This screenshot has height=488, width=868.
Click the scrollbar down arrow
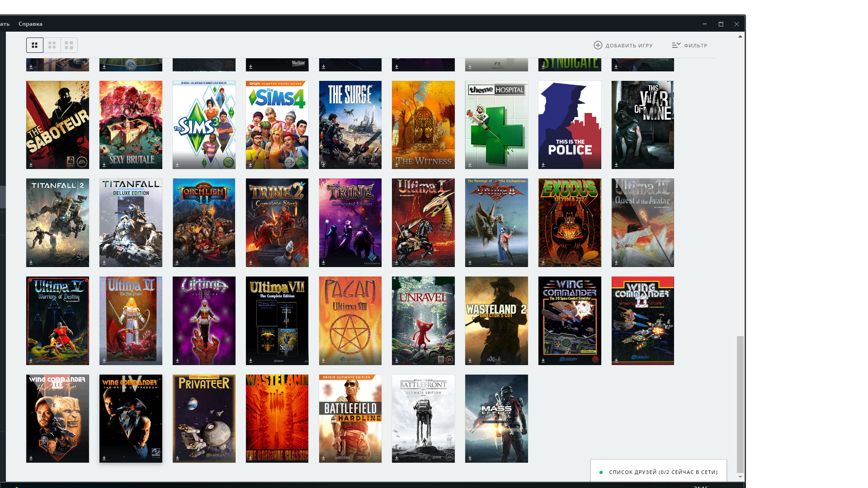pos(740,477)
